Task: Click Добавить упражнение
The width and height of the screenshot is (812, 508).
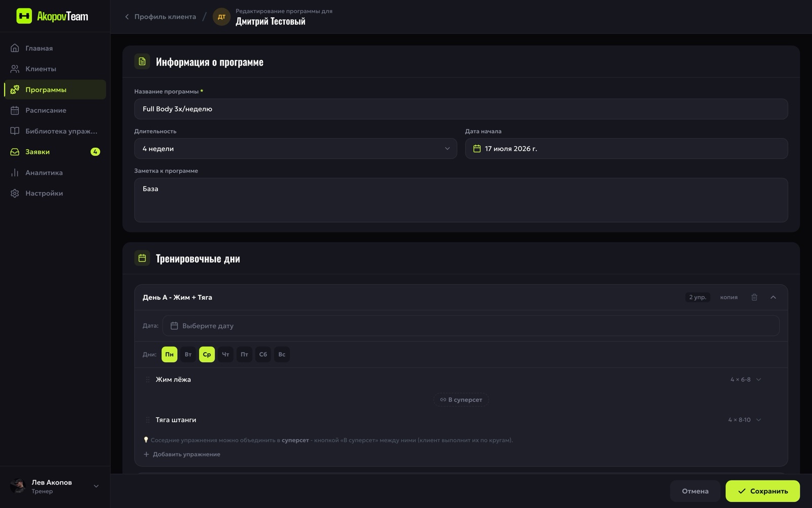Action: coord(182,454)
